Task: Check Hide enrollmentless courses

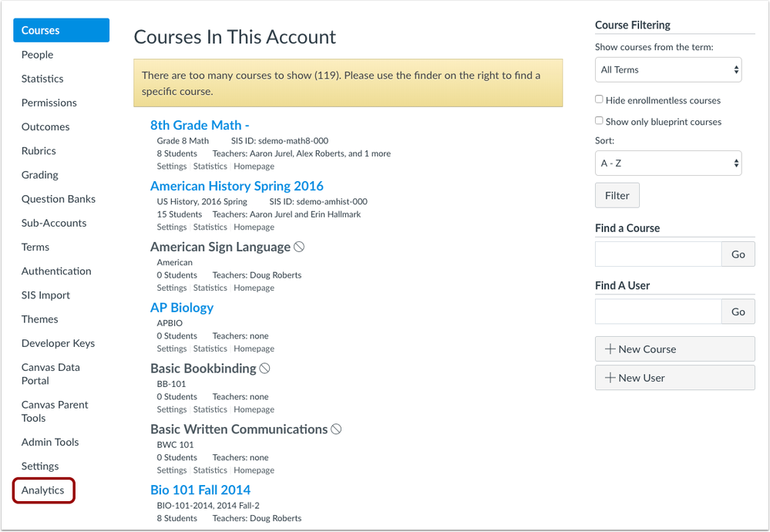Action: point(599,99)
